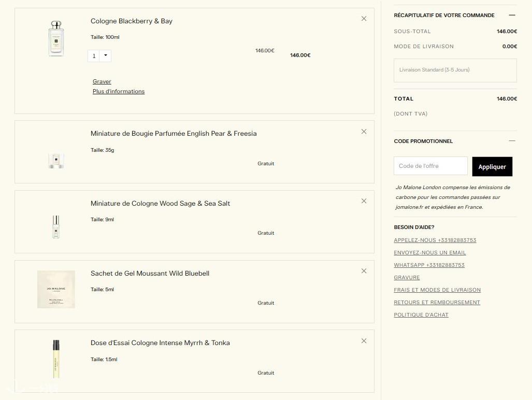Viewport: 532px width, 400px height.
Task: Remove Cologne Blackberry & Bay from cart
Action: pos(364,19)
